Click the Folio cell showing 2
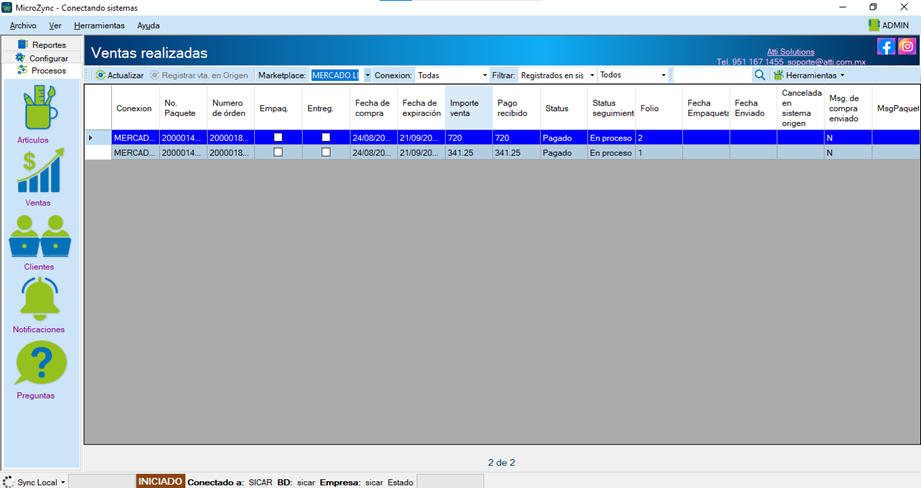This screenshot has height=488, width=921. [659, 138]
